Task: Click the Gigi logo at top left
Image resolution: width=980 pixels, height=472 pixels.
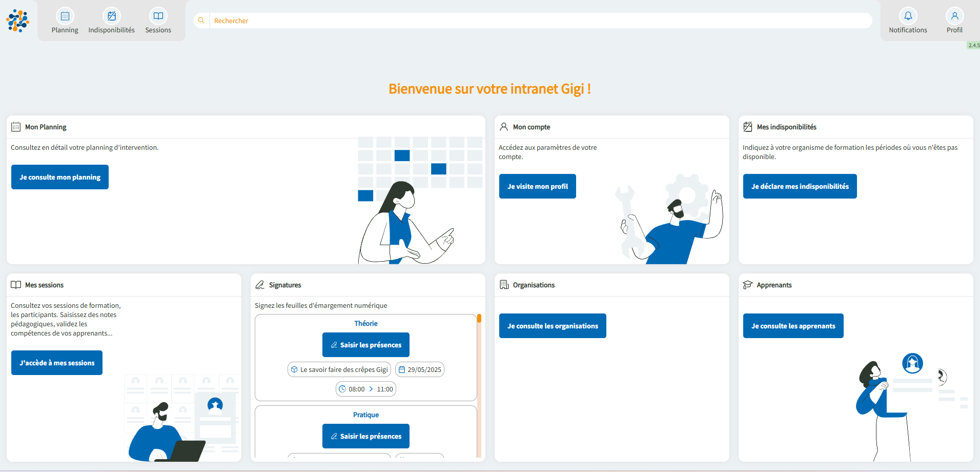Action: [x=18, y=21]
